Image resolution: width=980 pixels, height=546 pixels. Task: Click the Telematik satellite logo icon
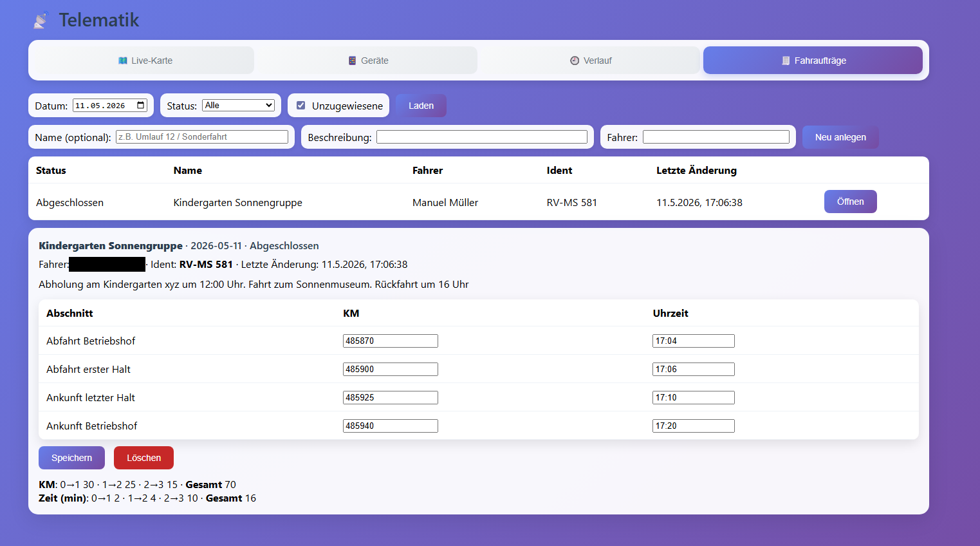click(x=41, y=21)
